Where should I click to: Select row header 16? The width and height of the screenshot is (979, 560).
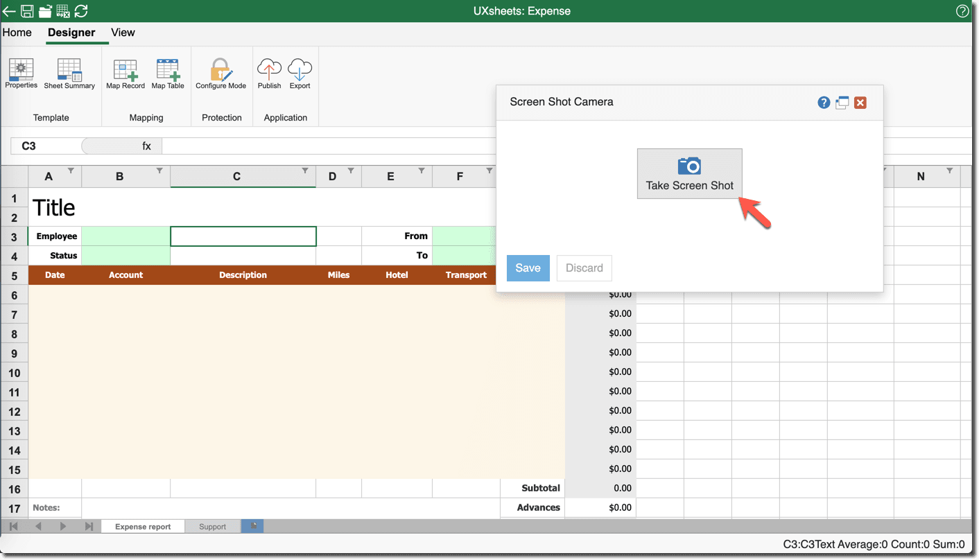coord(15,489)
